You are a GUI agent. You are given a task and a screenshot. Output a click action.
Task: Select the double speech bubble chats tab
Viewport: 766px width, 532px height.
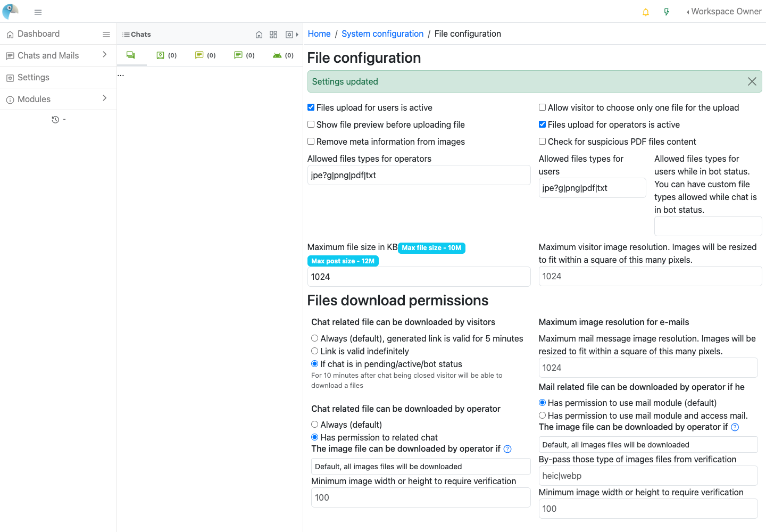coord(131,55)
